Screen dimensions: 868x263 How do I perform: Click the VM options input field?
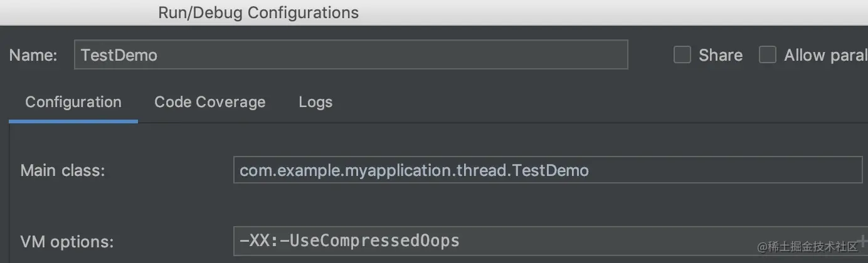click(627, 240)
